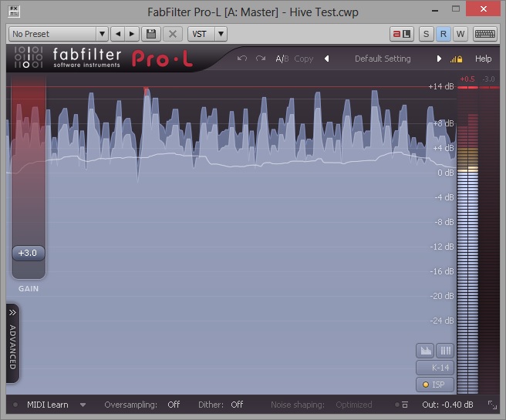Delete preset with the X icon
Image resolution: width=506 pixels, height=420 pixels.
pyautogui.click(x=173, y=34)
